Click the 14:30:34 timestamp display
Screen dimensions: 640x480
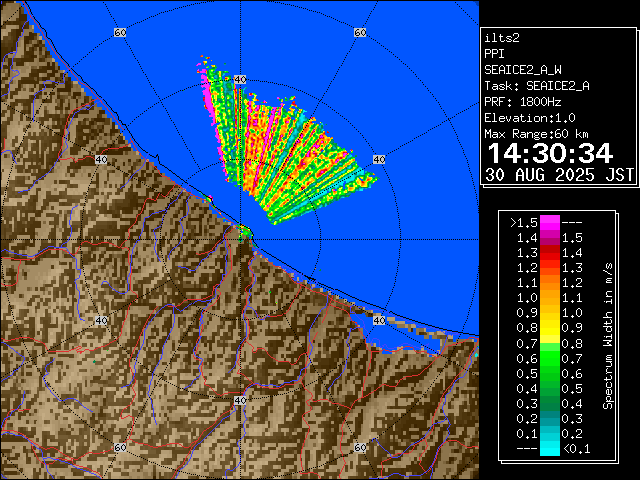click(548, 153)
